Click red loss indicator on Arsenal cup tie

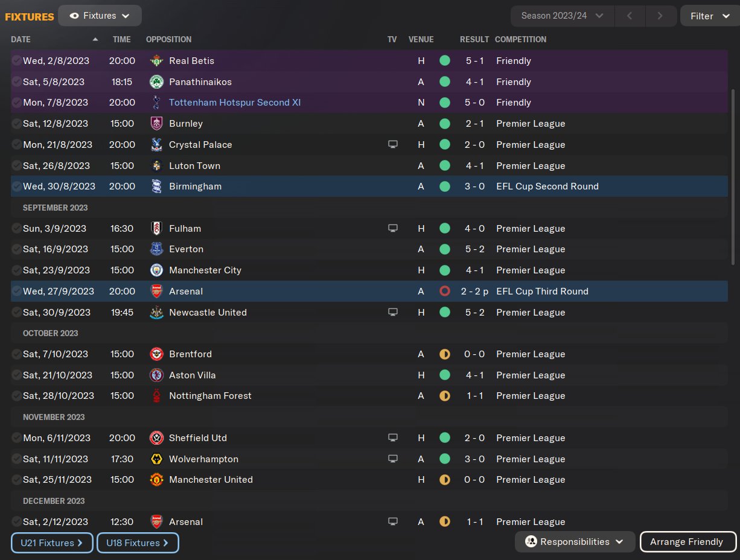[x=445, y=291]
